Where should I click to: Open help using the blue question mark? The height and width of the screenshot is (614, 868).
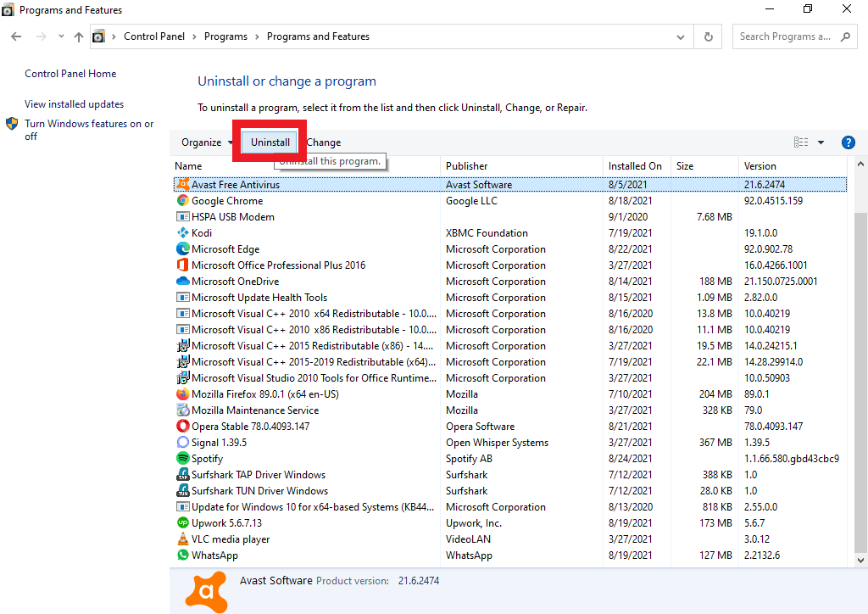tap(848, 142)
